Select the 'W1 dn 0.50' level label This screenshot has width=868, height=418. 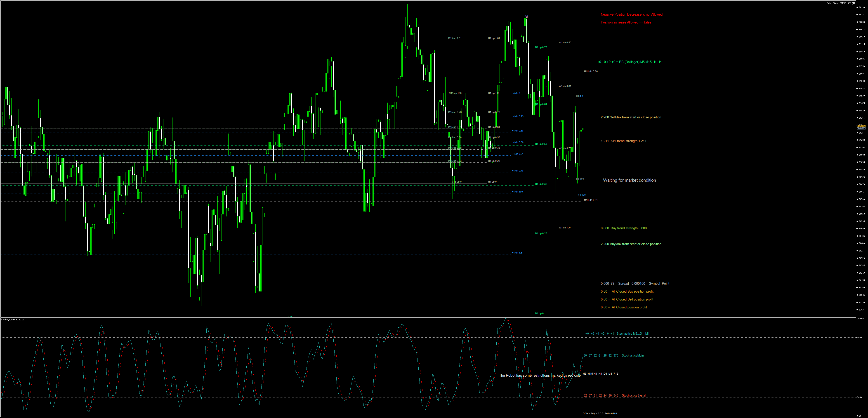click(565, 42)
